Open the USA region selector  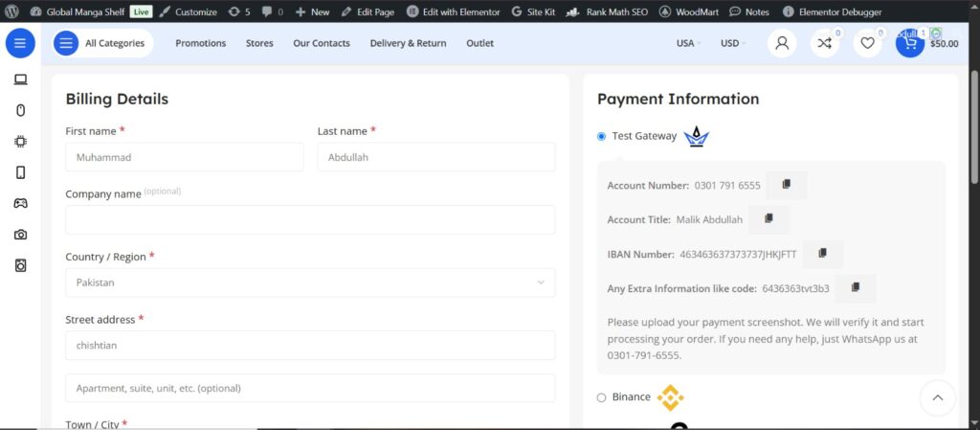688,43
